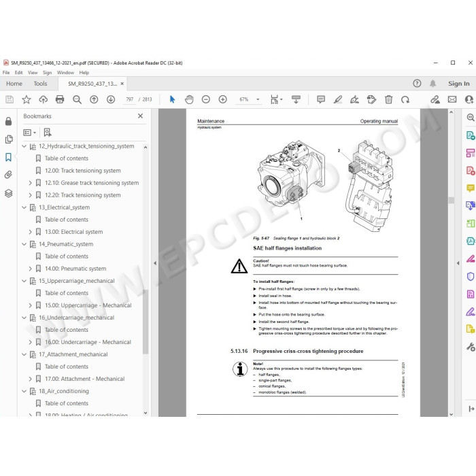Send file by email envelope icon
The image size is (476, 476).
point(452,99)
